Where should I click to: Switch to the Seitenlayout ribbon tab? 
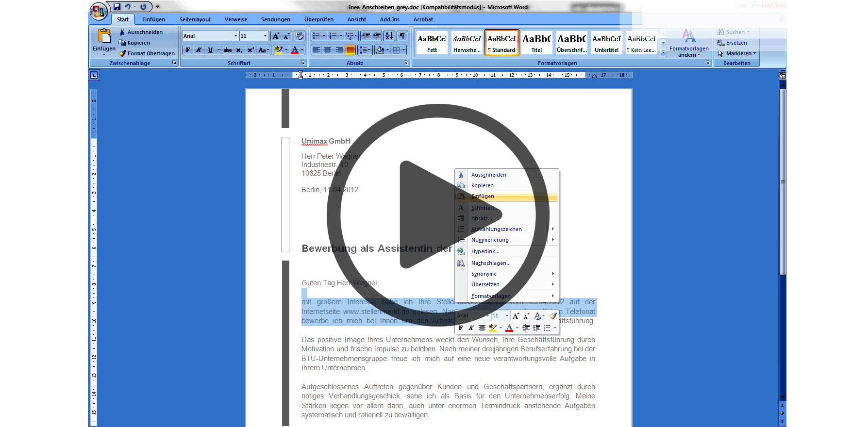[195, 19]
